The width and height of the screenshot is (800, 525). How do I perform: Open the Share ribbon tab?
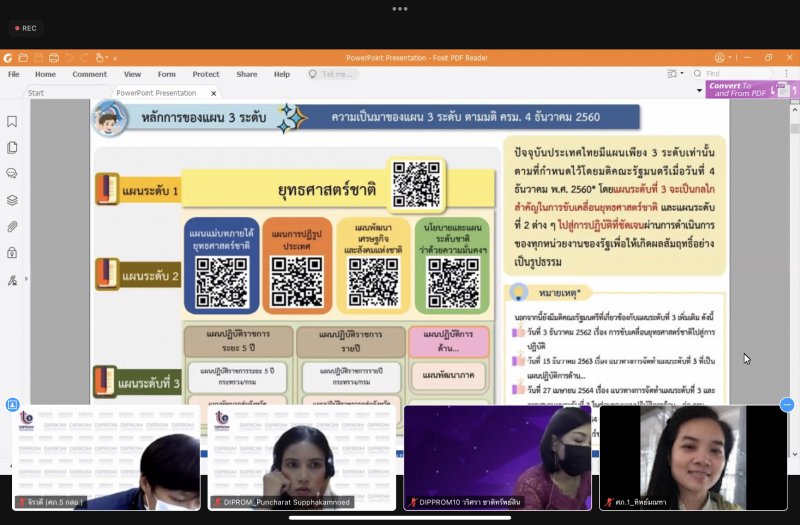click(246, 74)
